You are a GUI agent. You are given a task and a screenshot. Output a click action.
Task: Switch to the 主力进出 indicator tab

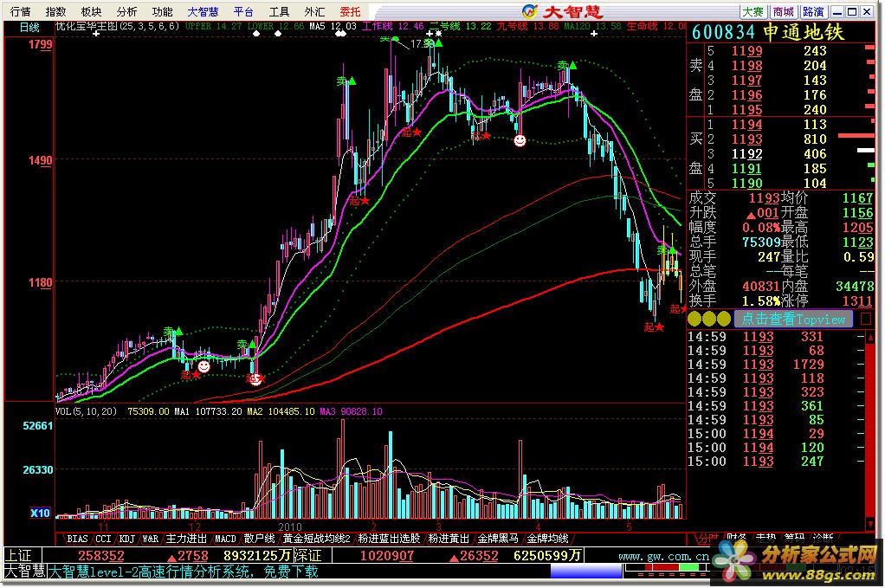pos(186,539)
